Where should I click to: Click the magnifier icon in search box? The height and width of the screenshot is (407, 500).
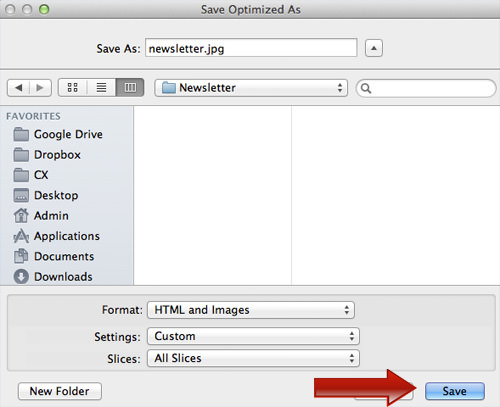click(x=366, y=88)
